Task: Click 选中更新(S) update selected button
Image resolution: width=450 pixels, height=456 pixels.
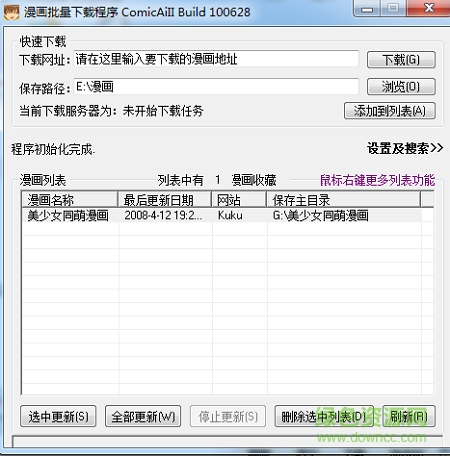Action: pyautogui.click(x=58, y=416)
